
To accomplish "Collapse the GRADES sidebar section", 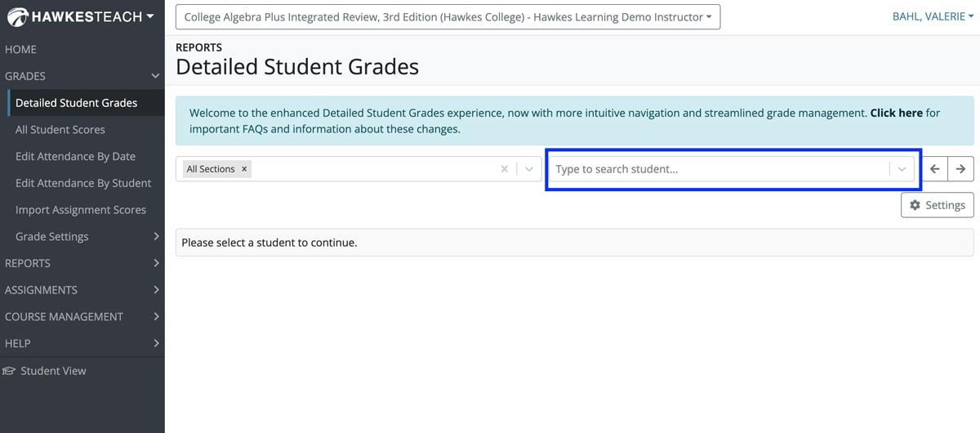I will [155, 76].
